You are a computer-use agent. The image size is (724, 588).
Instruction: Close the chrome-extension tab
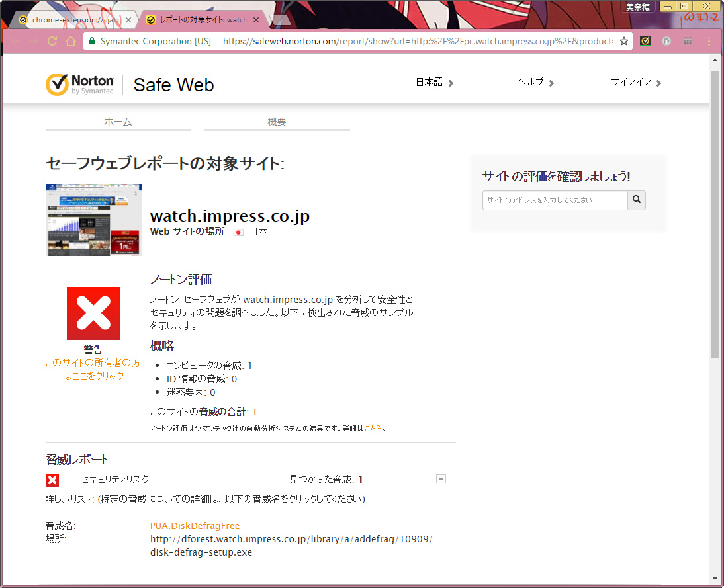[128, 20]
